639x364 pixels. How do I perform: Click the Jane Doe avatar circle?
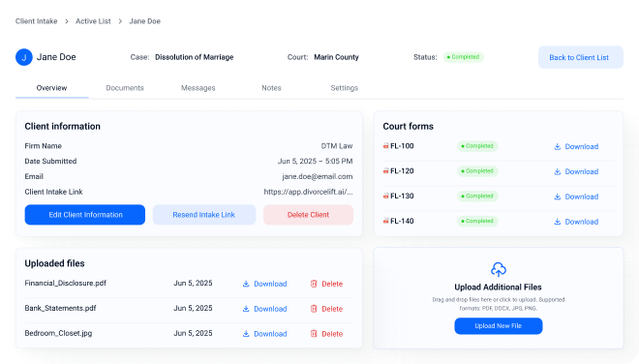tap(24, 57)
